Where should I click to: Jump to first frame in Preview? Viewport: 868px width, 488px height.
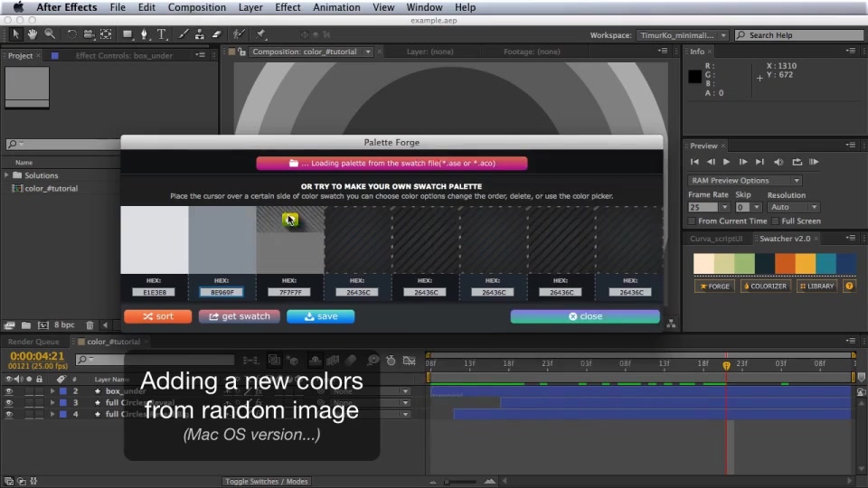click(x=694, y=162)
